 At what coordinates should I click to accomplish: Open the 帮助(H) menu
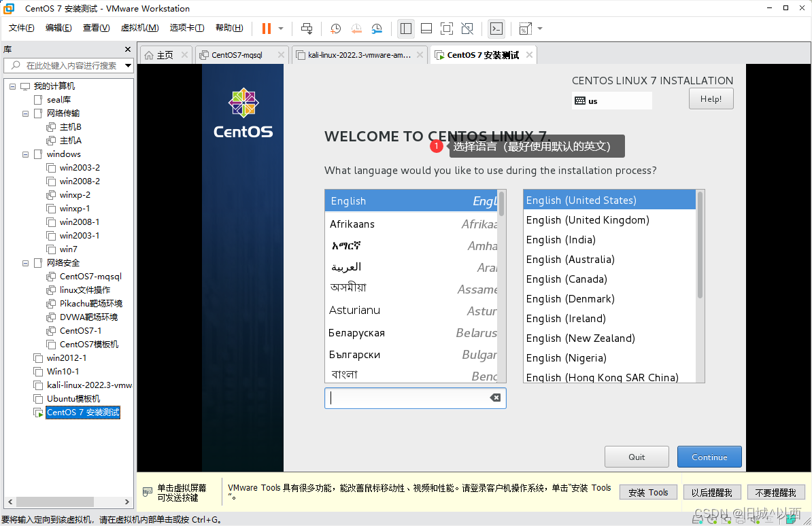pyautogui.click(x=229, y=28)
